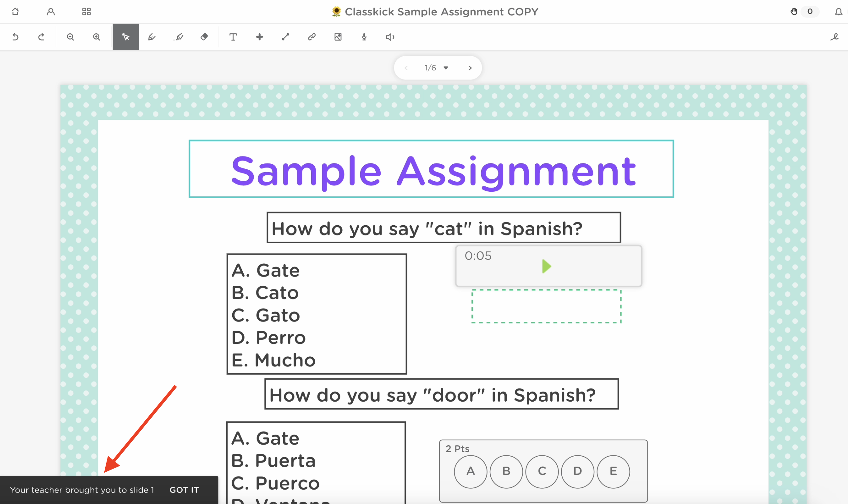Click the Sample Assignment title box
Image resolution: width=848 pixels, height=504 pixels.
431,168
